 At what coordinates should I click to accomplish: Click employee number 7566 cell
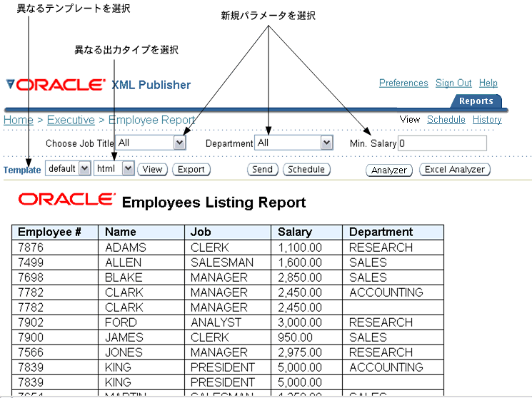click(x=55, y=352)
